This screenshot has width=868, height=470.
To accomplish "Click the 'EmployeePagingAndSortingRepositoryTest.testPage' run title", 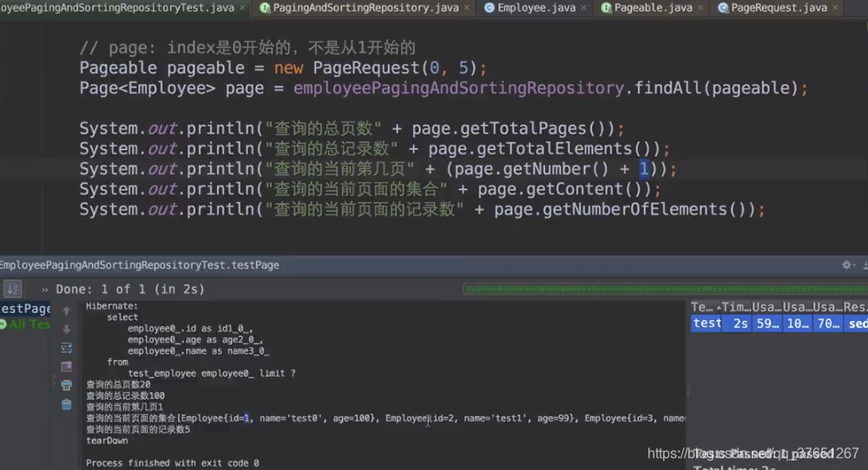I will (139, 264).
